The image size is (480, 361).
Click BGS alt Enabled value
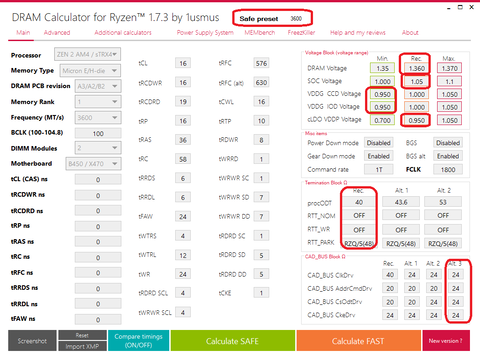point(448,156)
